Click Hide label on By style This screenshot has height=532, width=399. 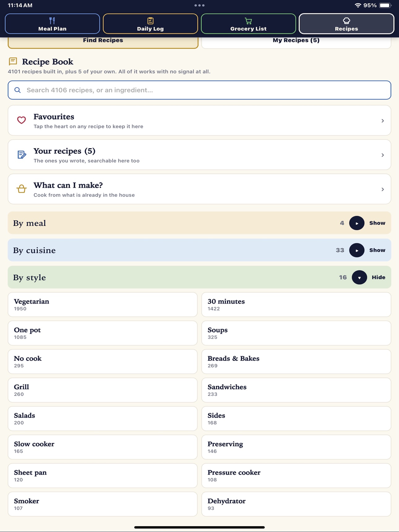coord(378,277)
